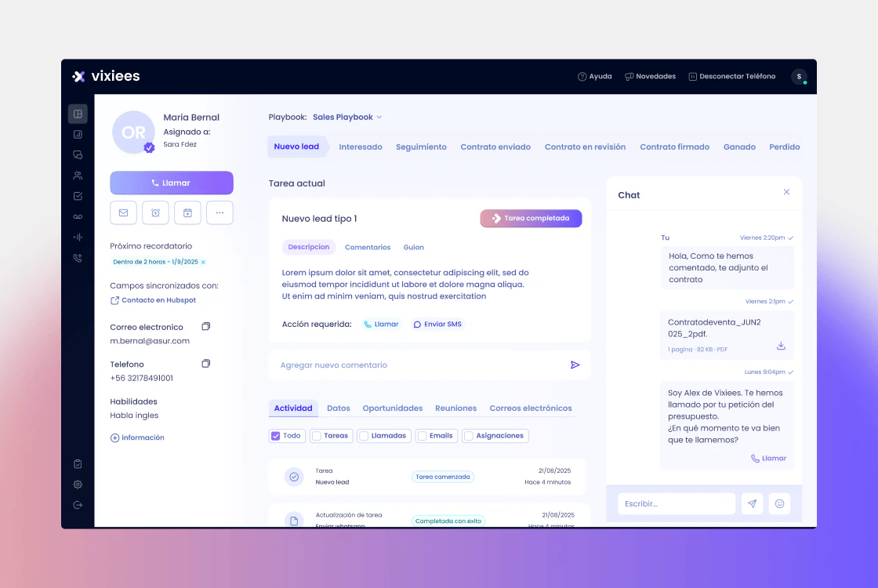
Task: Click the envelope email icon under Llamar
Action: point(123,212)
